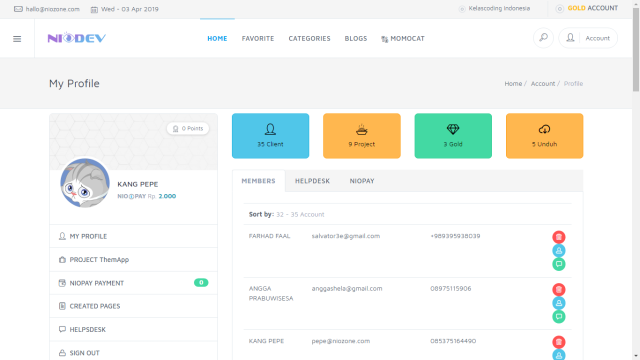Viewport: 640px width, 360px height.
Task: Click anggashela@gmail.com email text
Action: point(347,289)
